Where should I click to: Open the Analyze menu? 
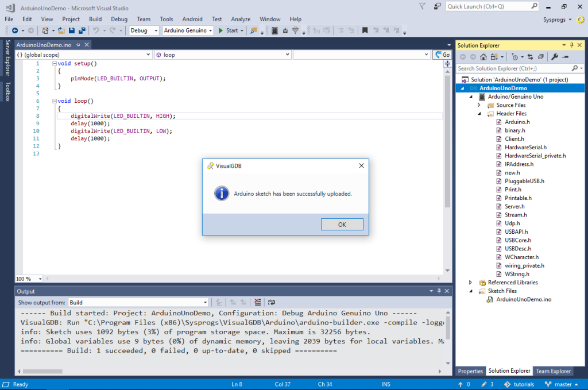(x=241, y=19)
